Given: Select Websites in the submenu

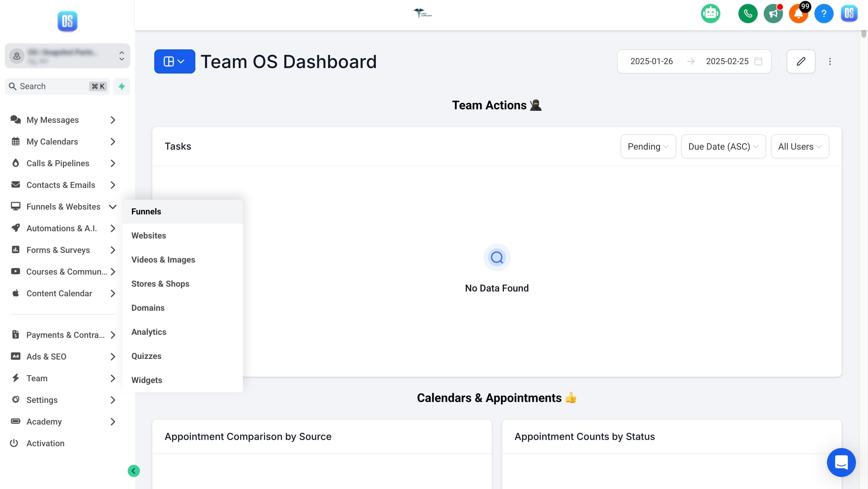Looking at the screenshot, I should [182, 235].
